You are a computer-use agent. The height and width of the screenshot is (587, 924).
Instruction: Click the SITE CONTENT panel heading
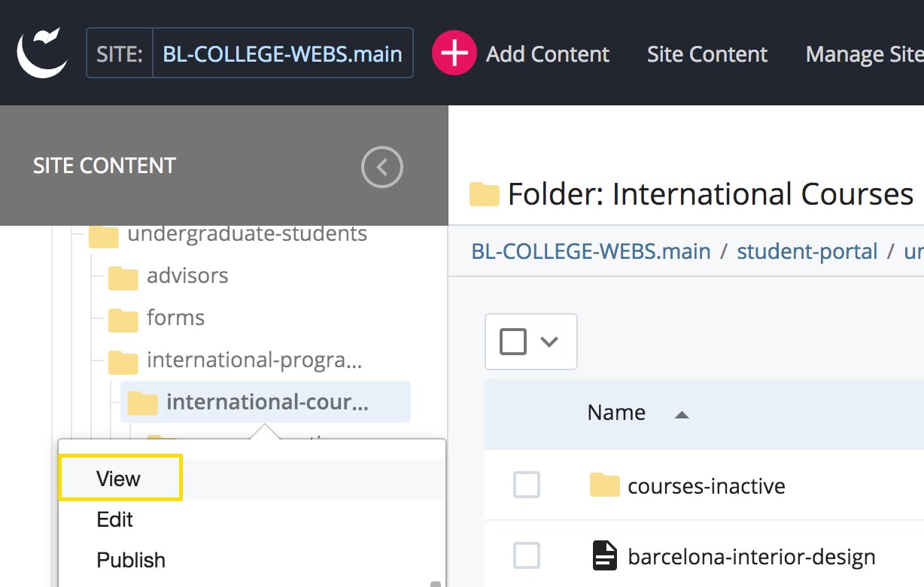coord(105,166)
